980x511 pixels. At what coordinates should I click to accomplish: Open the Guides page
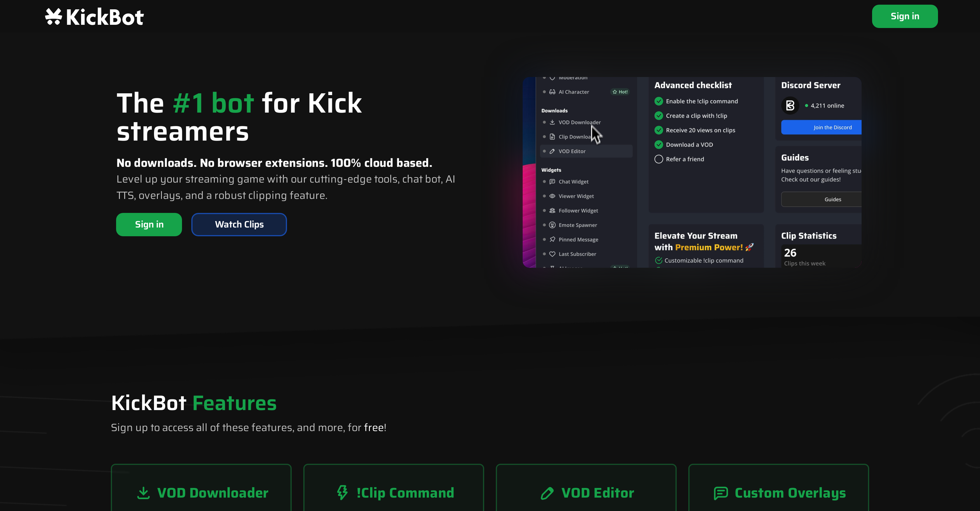833,199
